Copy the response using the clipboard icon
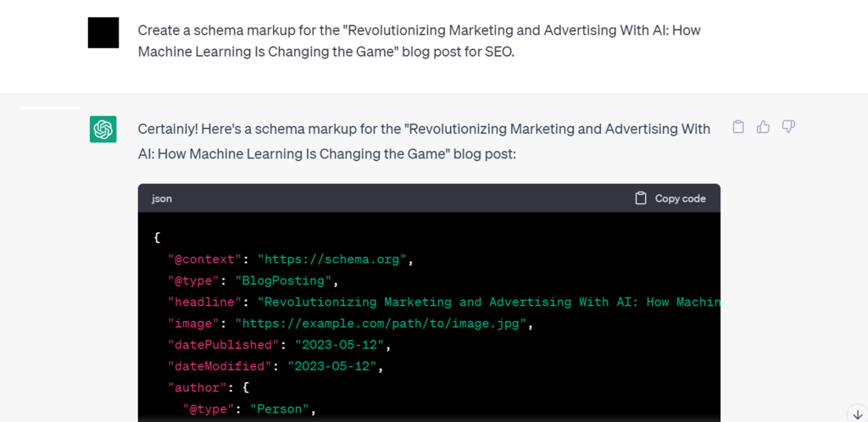 click(x=738, y=127)
